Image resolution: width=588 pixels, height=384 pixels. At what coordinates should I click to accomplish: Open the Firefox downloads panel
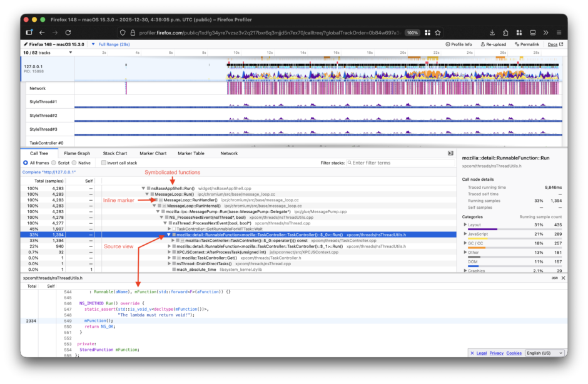tap(491, 33)
